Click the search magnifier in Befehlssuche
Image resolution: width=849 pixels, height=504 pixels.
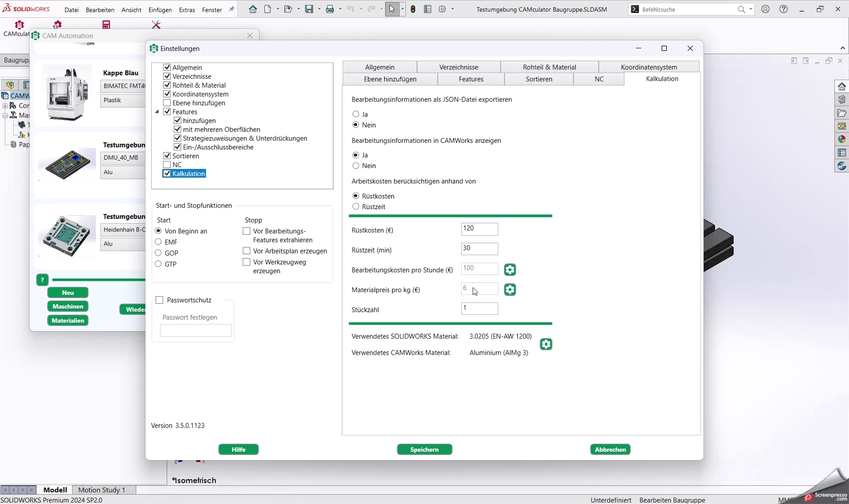pos(741,9)
